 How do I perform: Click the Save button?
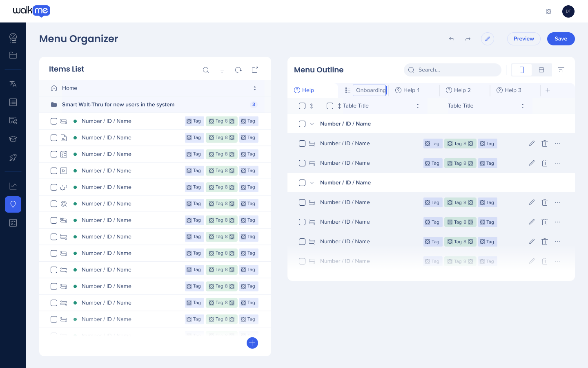click(x=561, y=39)
